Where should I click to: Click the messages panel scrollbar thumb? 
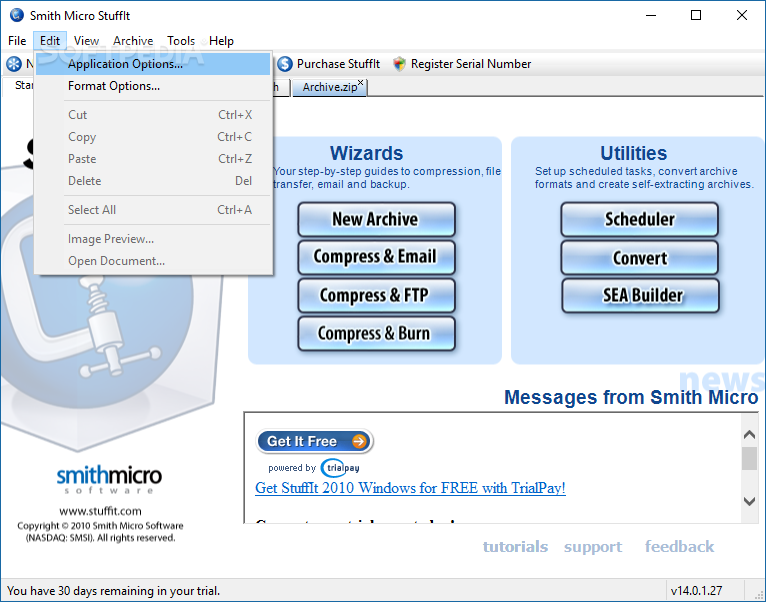coord(749,458)
